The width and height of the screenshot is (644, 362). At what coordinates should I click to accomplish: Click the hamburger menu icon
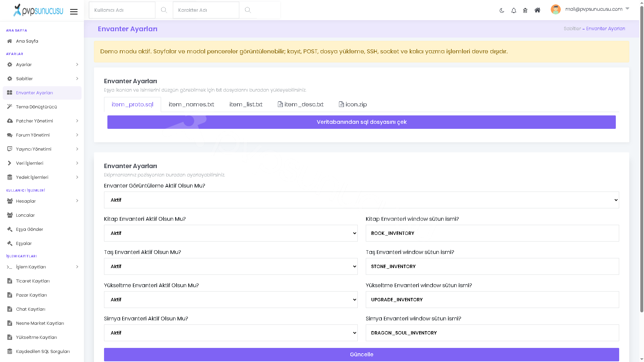74,12
